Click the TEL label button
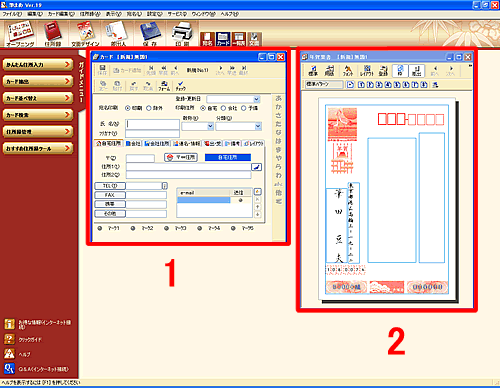Image resolution: width=500 pixels, height=388 pixels. pyautogui.click(x=110, y=186)
